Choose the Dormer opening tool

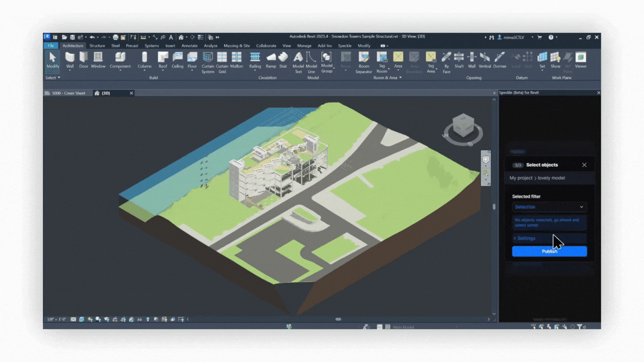[x=499, y=60]
